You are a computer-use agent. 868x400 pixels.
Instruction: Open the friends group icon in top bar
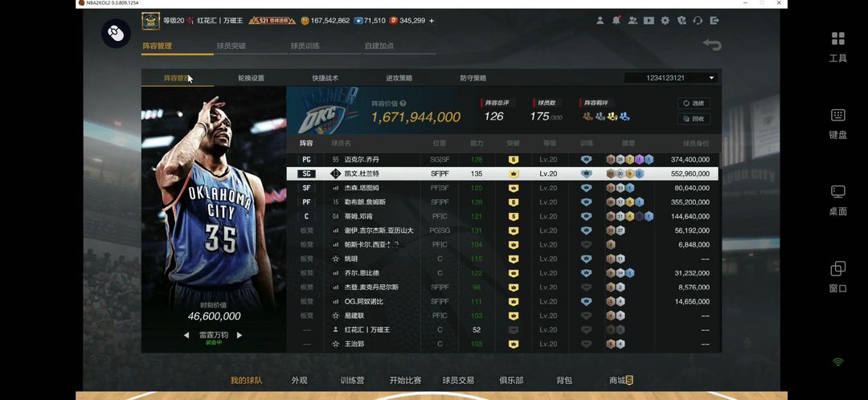[633, 20]
